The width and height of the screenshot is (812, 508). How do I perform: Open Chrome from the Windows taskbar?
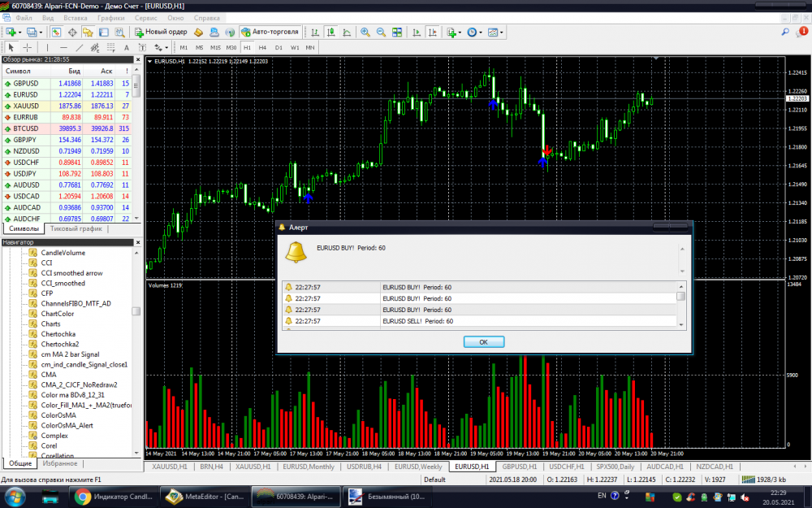(x=113, y=497)
